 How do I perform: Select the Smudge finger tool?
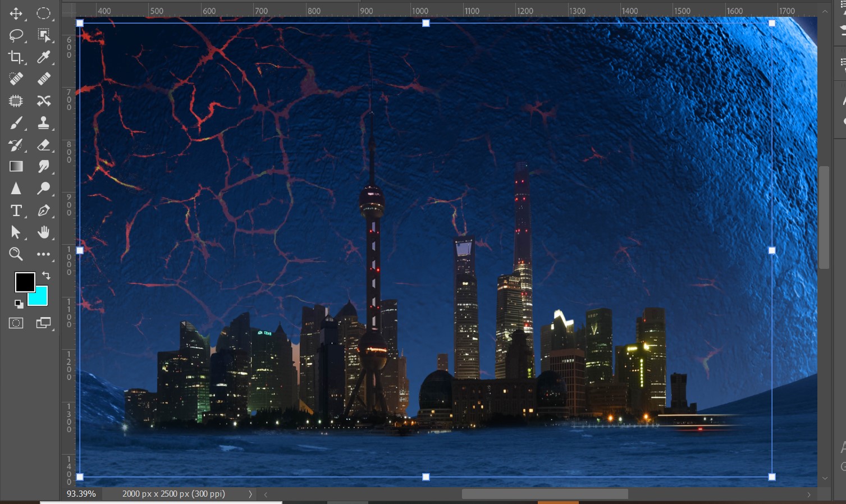[43, 167]
